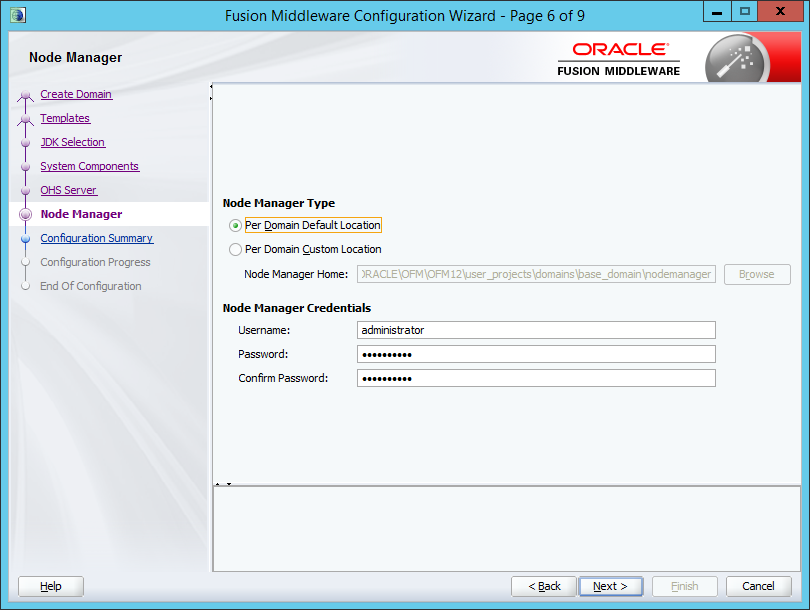The width and height of the screenshot is (810, 610).
Task: Open the OHS Server step
Action: 68,190
